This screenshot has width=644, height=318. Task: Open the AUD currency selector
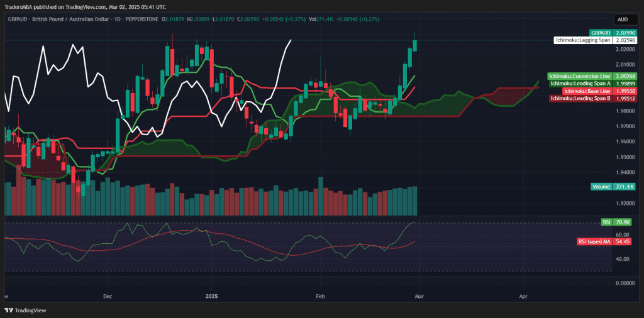click(622, 19)
